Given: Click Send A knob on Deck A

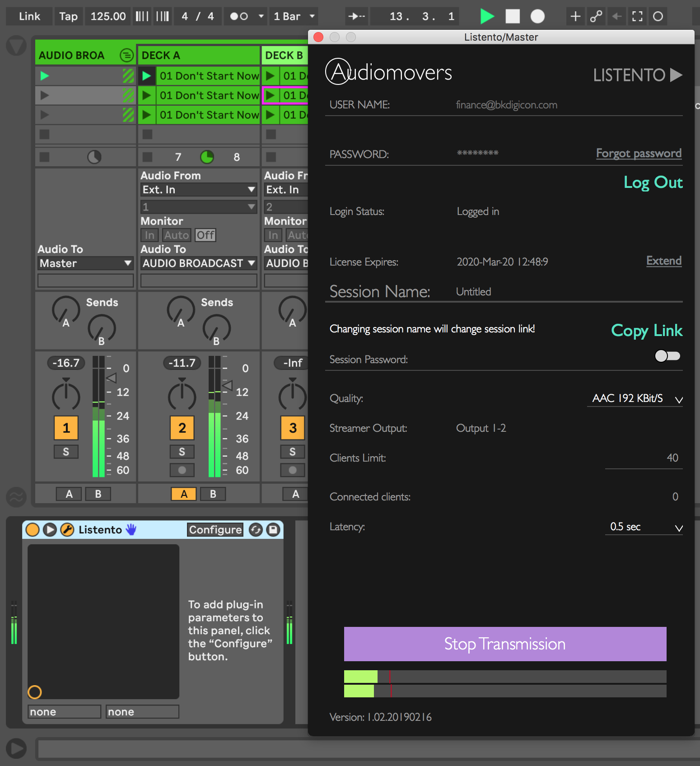Looking at the screenshot, I should (x=181, y=310).
